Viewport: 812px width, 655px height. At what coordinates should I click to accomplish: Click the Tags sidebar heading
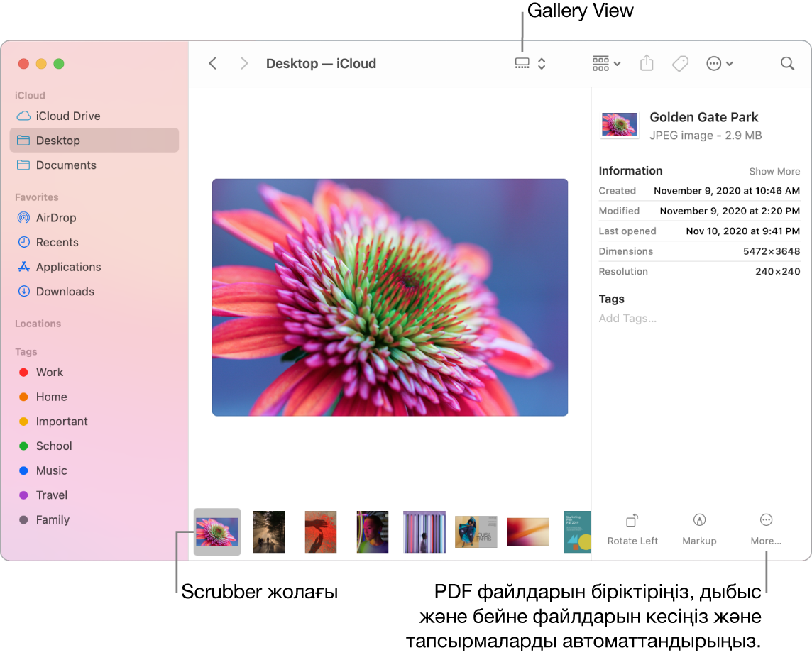pyautogui.click(x=26, y=351)
